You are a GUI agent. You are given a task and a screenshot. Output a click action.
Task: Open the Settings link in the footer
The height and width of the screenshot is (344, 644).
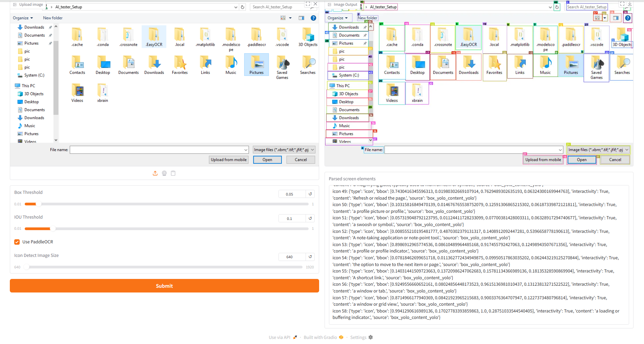(361, 337)
